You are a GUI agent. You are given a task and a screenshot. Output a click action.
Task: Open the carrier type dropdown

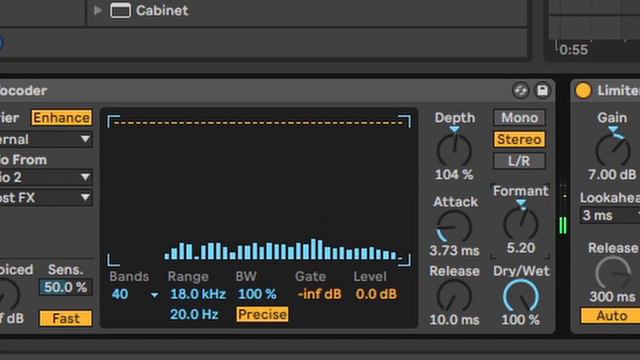coord(46,139)
